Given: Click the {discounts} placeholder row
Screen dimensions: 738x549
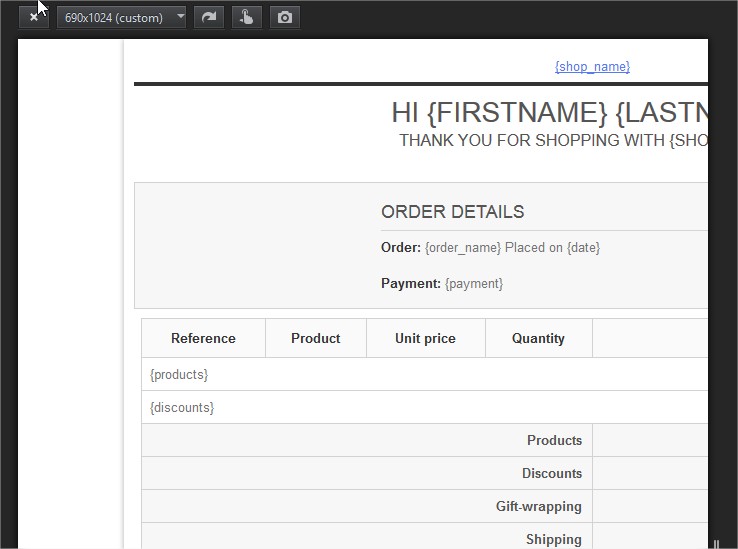Looking at the screenshot, I should pos(182,407).
